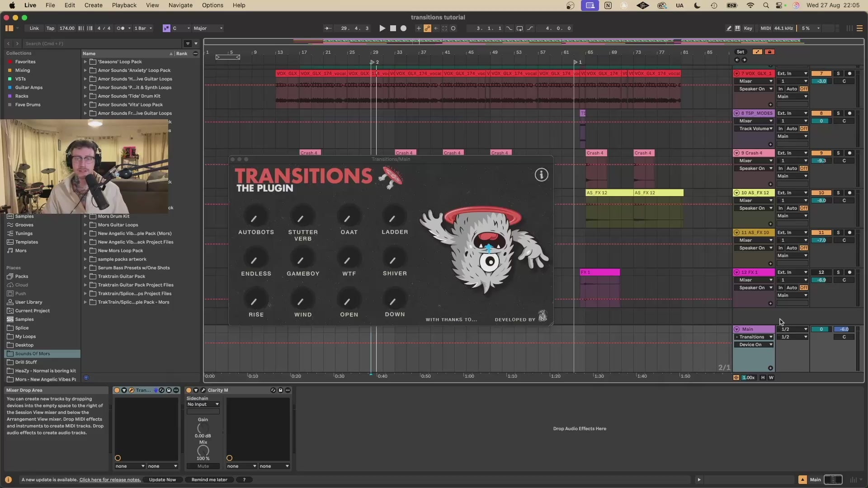Viewport: 868px width, 488px height.
Task: Expand the Mors Guitar Loops folder
Action: tap(85, 225)
